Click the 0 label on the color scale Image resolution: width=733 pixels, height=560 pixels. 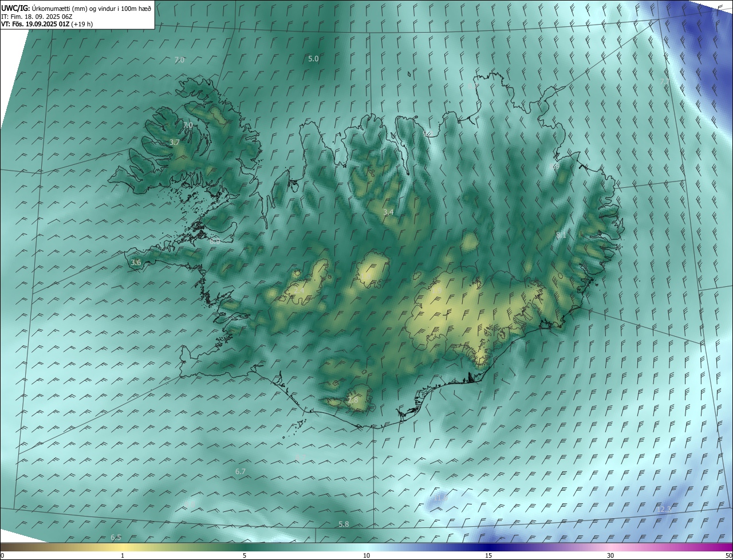(x=2, y=555)
